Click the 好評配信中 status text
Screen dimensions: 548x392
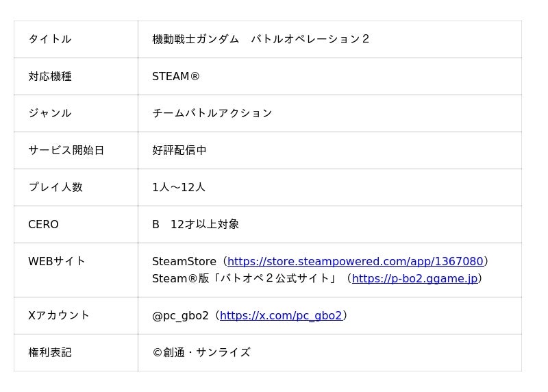179,151
